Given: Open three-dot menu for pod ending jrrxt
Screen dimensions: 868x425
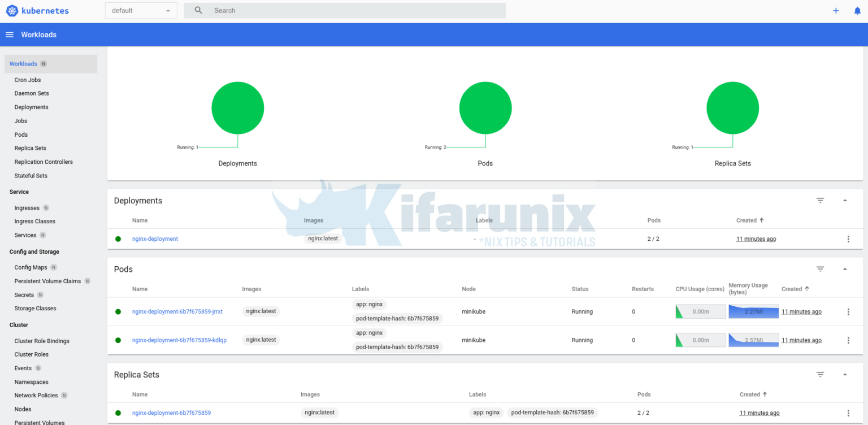Looking at the screenshot, I should [848, 312].
